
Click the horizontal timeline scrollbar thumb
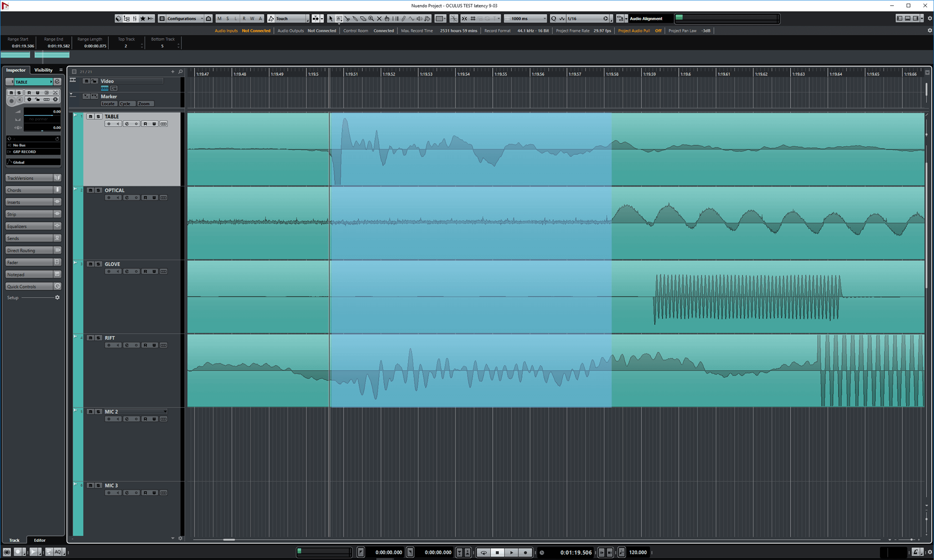pyautogui.click(x=229, y=539)
